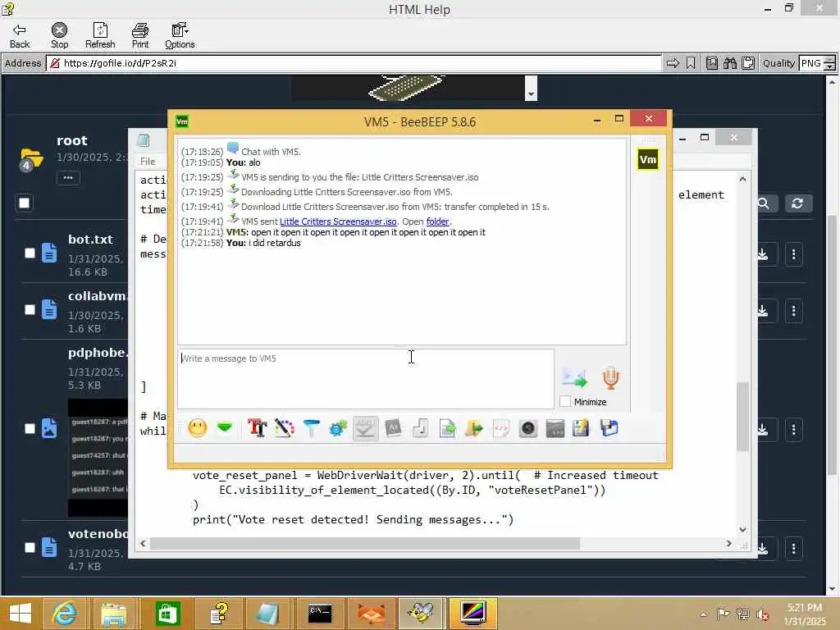The image size is (840, 630).
Task: Open more options for collabvm row
Action: pos(794,311)
